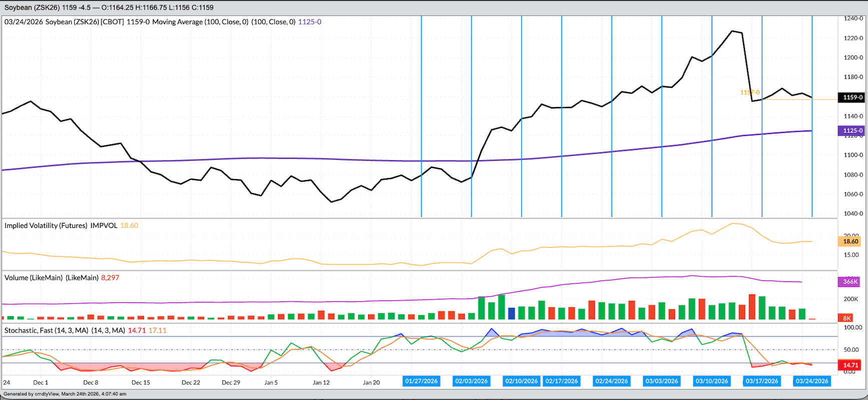Select the 03/03/2026 date marker
Viewport: 868px width, 400px height.
(661, 381)
